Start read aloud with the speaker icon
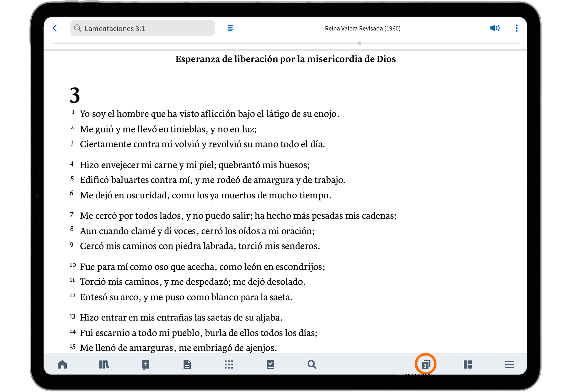Viewport: 564px width, 392px height. [494, 28]
